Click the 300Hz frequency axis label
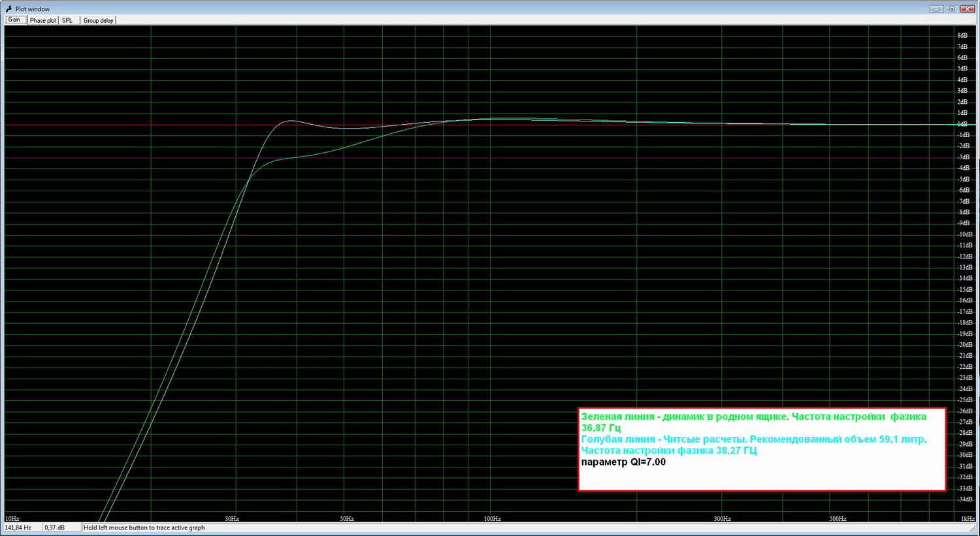 coord(722,518)
